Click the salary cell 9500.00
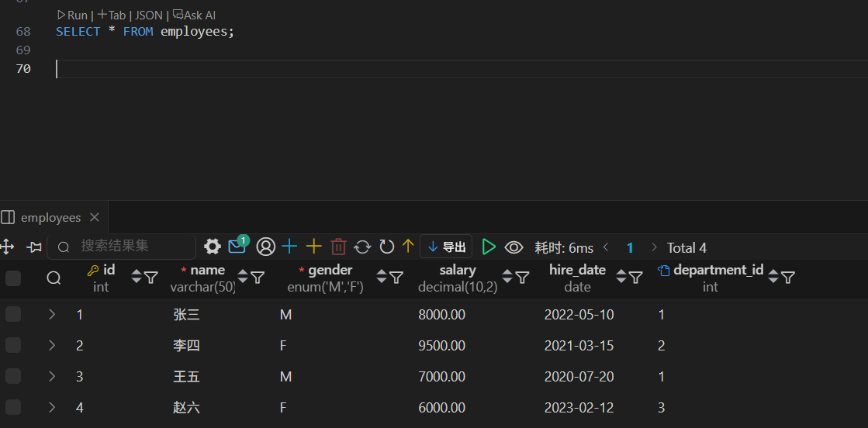 tap(441, 346)
